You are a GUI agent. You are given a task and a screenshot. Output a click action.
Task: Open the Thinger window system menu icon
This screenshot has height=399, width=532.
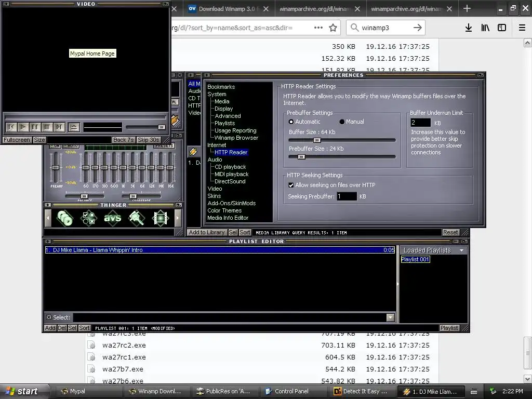[x=48, y=205]
